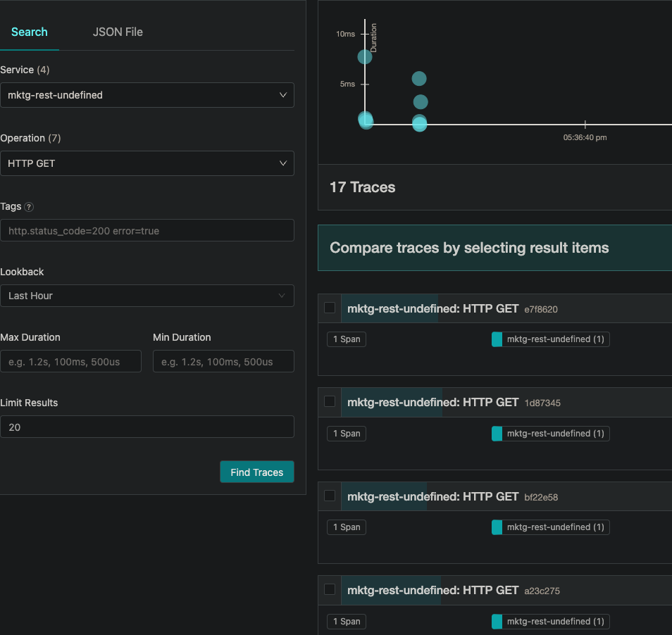Click the teal mktg-rest-undefined badge on trace 1d87345
This screenshot has height=635, width=672.
(549, 433)
